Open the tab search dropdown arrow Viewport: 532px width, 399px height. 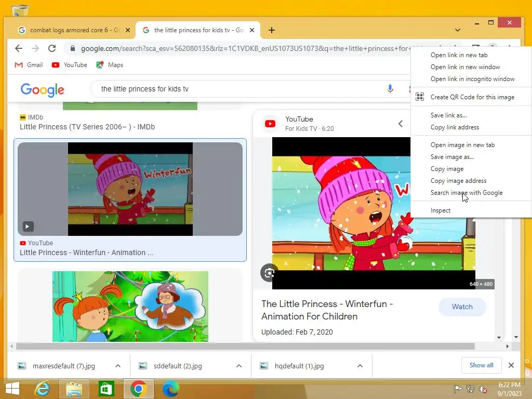[x=458, y=30]
